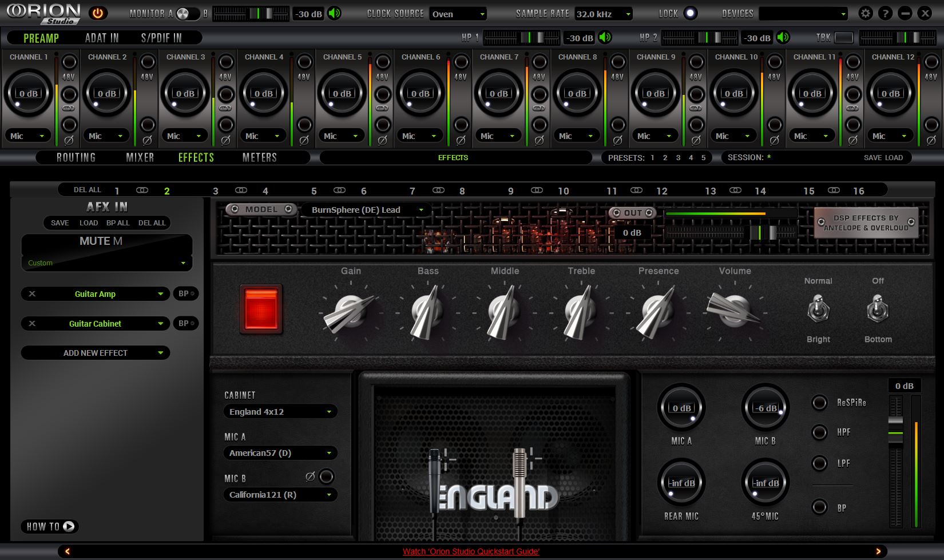944x560 pixels.
Task: Mute the monitor speaker icon
Action: (335, 13)
